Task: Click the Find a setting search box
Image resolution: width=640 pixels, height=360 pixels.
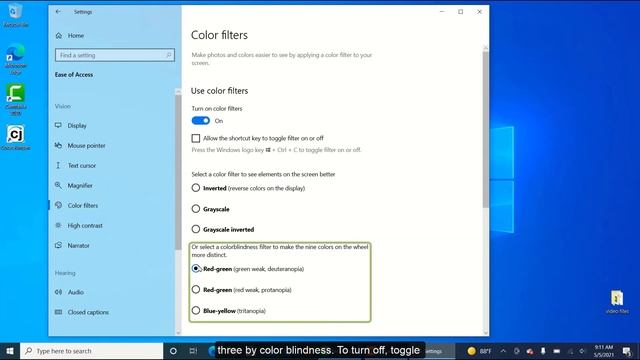Action: 115,55
